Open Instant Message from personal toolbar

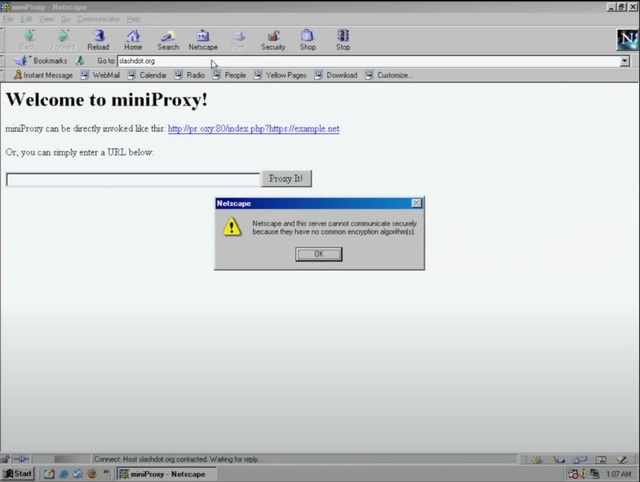point(43,75)
